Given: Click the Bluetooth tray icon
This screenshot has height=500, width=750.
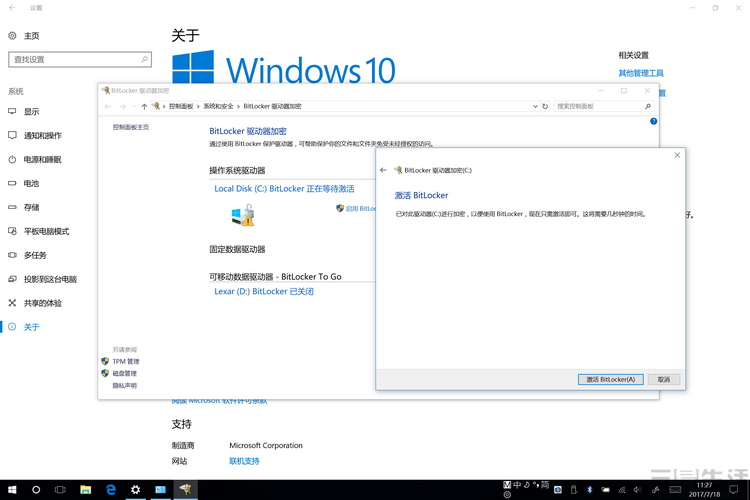Looking at the screenshot, I should click(x=590, y=489).
